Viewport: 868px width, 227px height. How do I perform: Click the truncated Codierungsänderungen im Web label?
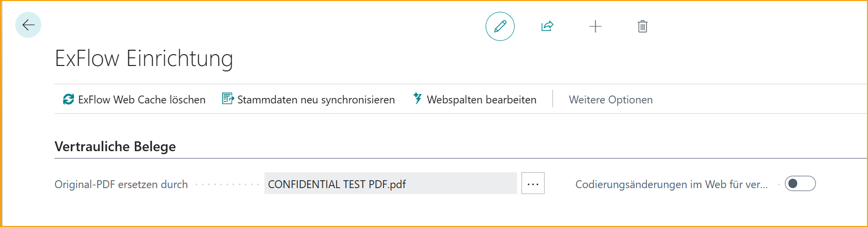click(x=671, y=184)
